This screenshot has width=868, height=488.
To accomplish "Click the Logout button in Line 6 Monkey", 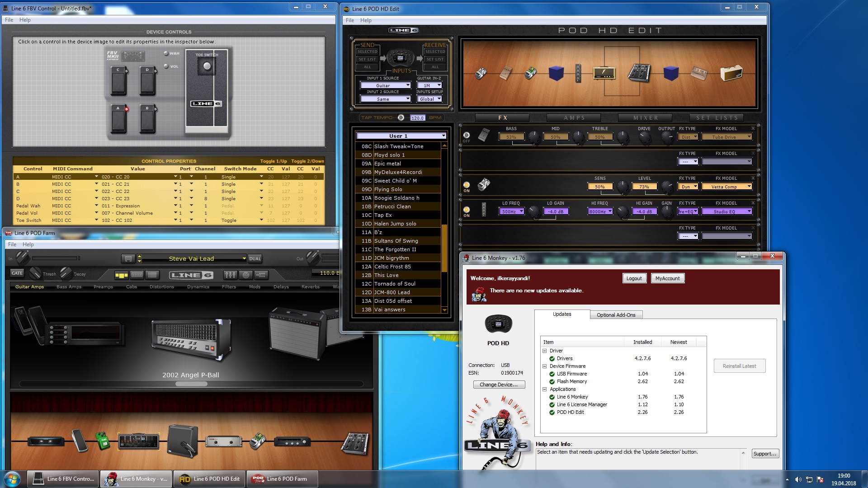I will point(634,278).
